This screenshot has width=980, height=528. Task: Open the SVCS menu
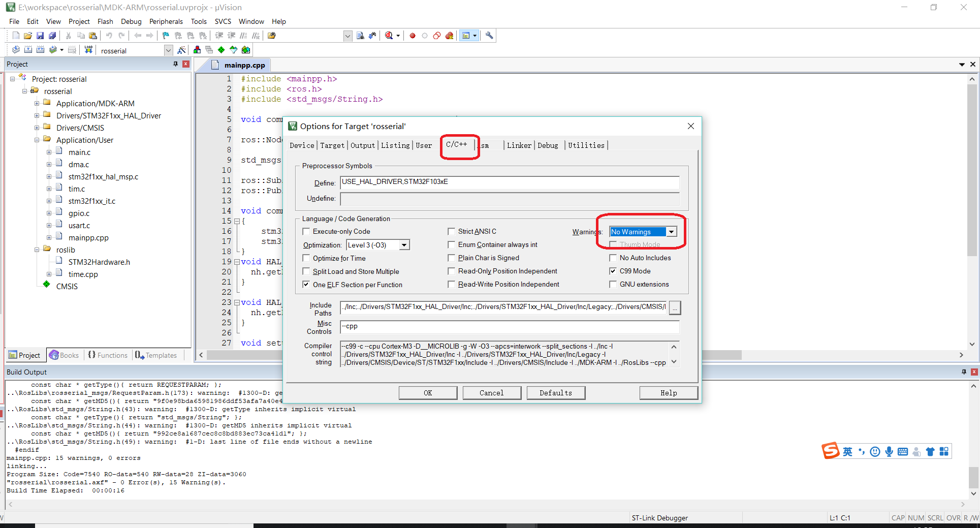(223, 21)
